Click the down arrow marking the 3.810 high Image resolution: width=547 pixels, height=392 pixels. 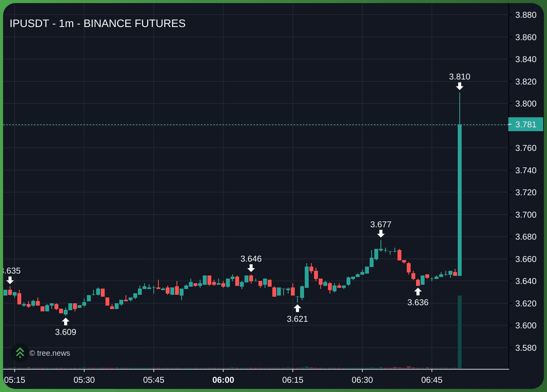coord(460,86)
